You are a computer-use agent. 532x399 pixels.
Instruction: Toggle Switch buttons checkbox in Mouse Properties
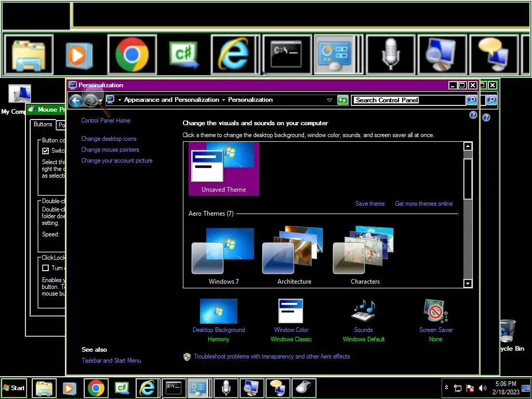click(46, 151)
